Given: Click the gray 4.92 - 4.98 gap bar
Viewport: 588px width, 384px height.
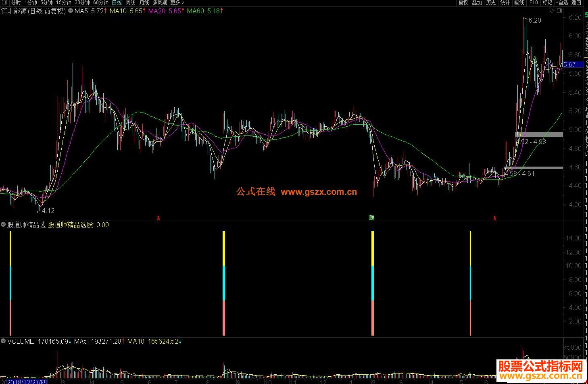Looking at the screenshot, I should pos(539,135).
